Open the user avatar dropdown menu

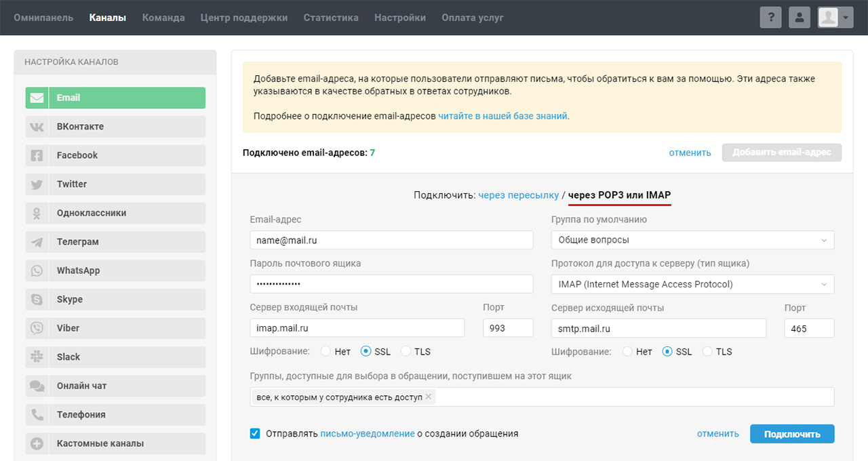coord(835,18)
